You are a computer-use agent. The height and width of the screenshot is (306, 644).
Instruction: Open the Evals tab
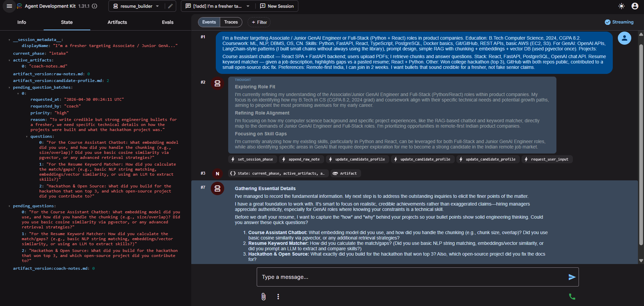(x=168, y=22)
